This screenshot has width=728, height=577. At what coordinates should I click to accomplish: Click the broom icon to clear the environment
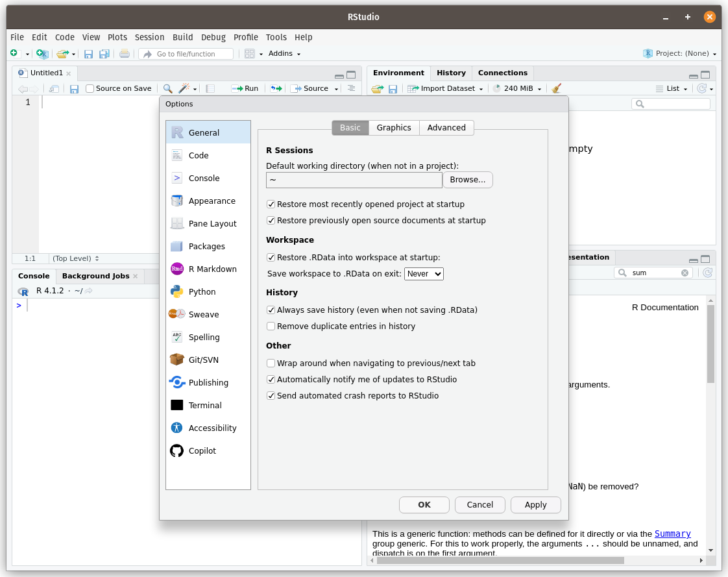coord(556,88)
